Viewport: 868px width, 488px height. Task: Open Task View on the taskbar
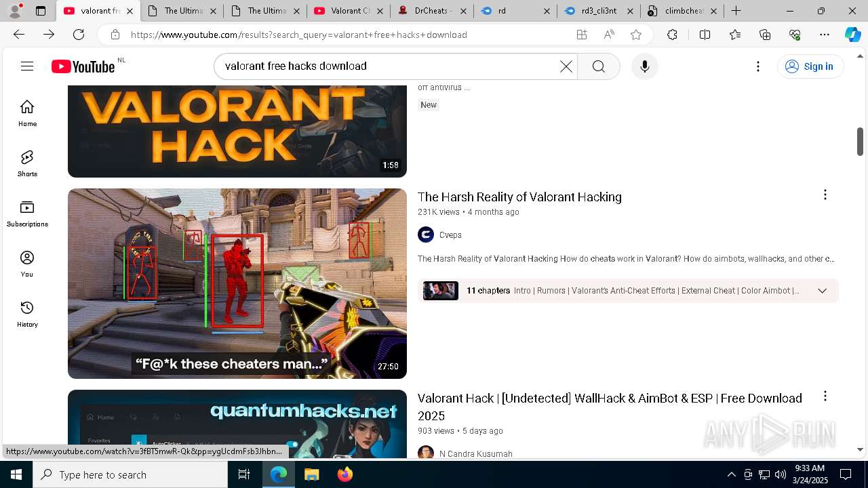pos(244,474)
